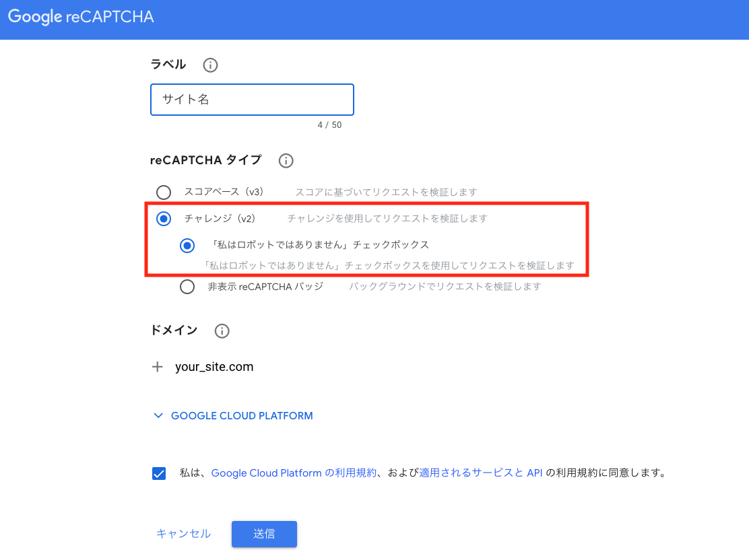Select the スコアベース (v3) radio button
The image size is (749, 560).
(164, 193)
